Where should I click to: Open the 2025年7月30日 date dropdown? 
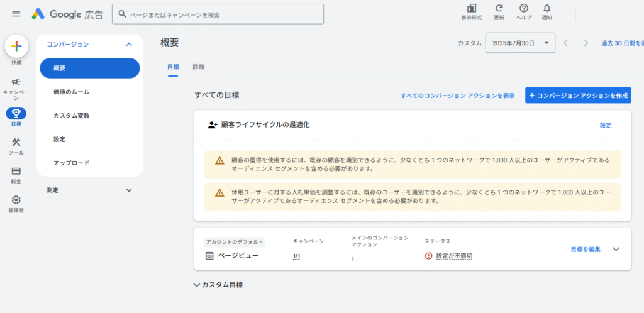(x=520, y=43)
